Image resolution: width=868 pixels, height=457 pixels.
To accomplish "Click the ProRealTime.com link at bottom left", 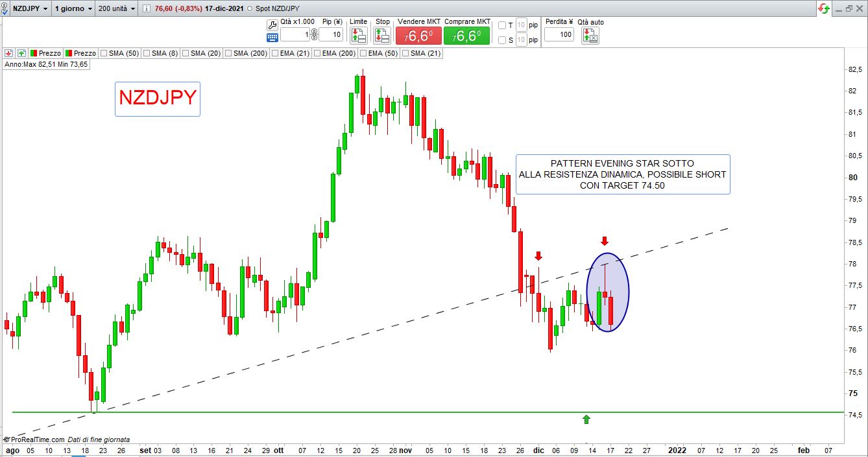I will click(37, 439).
